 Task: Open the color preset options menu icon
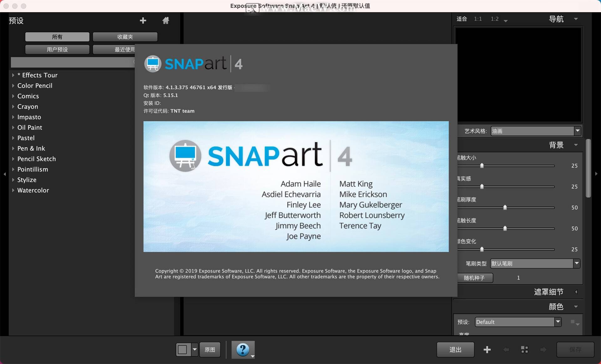click(x=575, y=322)
